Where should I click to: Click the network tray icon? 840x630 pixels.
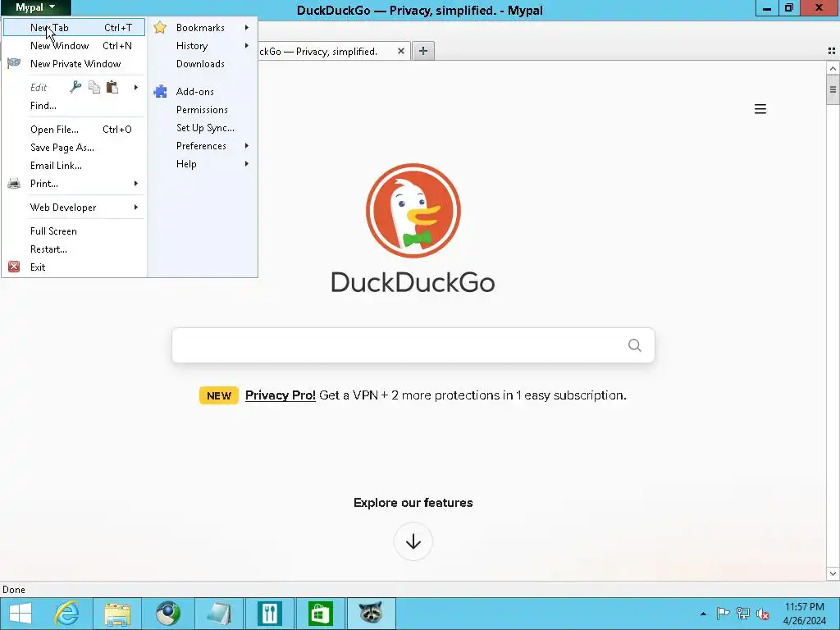[x=743, y=614]
